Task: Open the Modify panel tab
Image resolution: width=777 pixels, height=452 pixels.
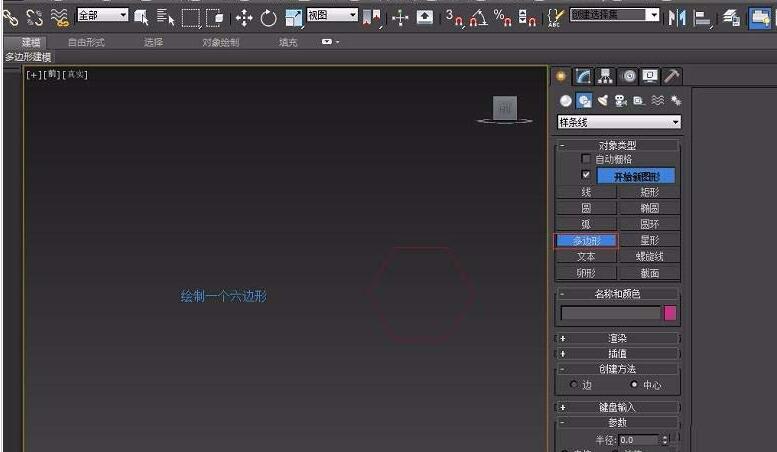Action: pos(583,76)
